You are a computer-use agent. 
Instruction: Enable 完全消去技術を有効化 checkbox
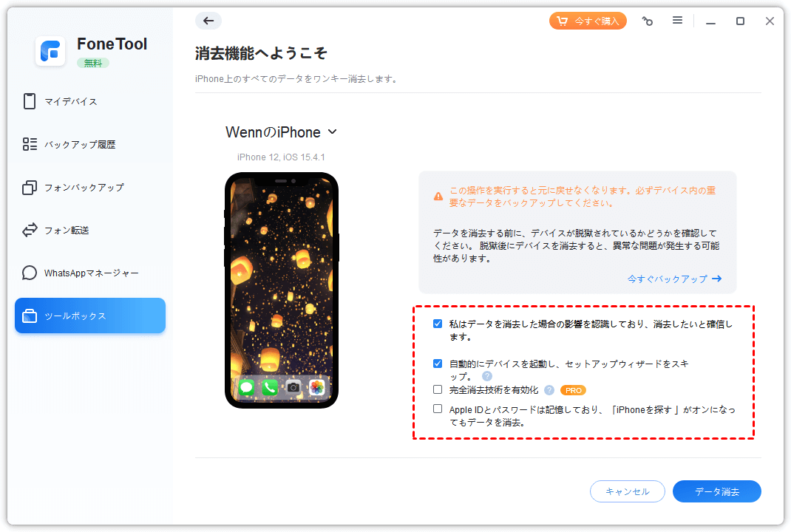tap(438, 389)
